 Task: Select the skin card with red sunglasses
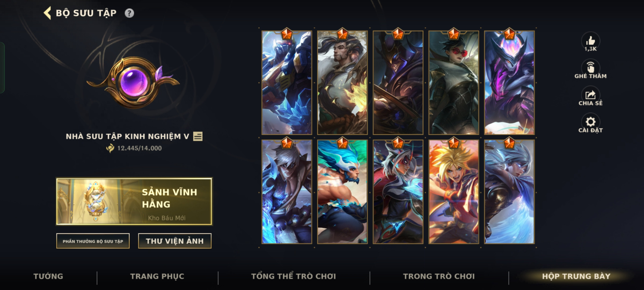pyautogui.click(x=453, y=83)
